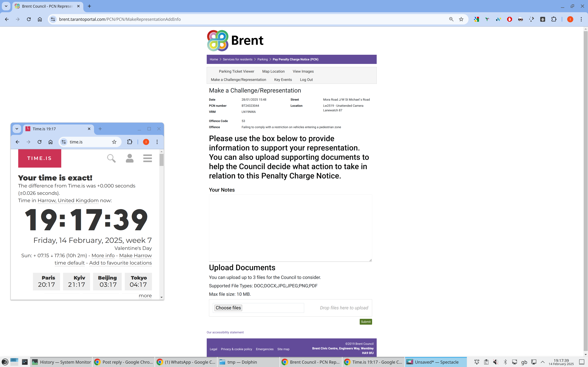Click the Time.is window's vertical scrollbar thumb
The height and width of the screenshot is (367, 588).
[162, 160]
